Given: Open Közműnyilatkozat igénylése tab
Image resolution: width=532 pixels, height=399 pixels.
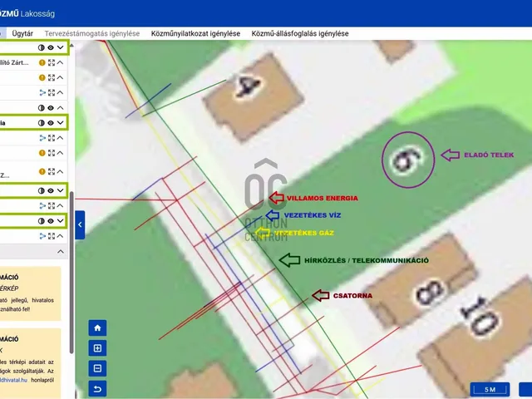Looking at the screenshot, I should point(195,33).
